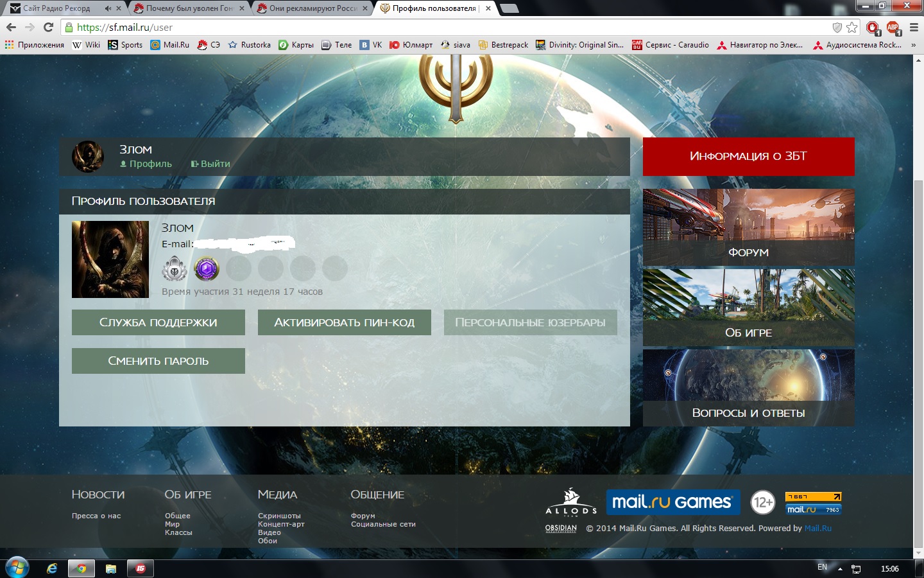Open the Windows Start button
This screenshot has width=924, height=578.
coord(17,568)
